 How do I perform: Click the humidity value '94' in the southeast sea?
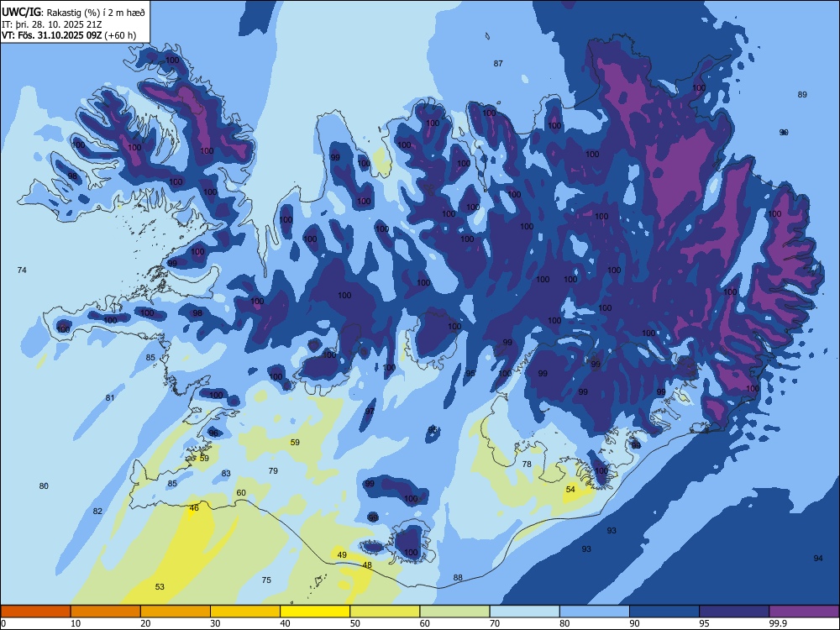(x=818, y=559)
